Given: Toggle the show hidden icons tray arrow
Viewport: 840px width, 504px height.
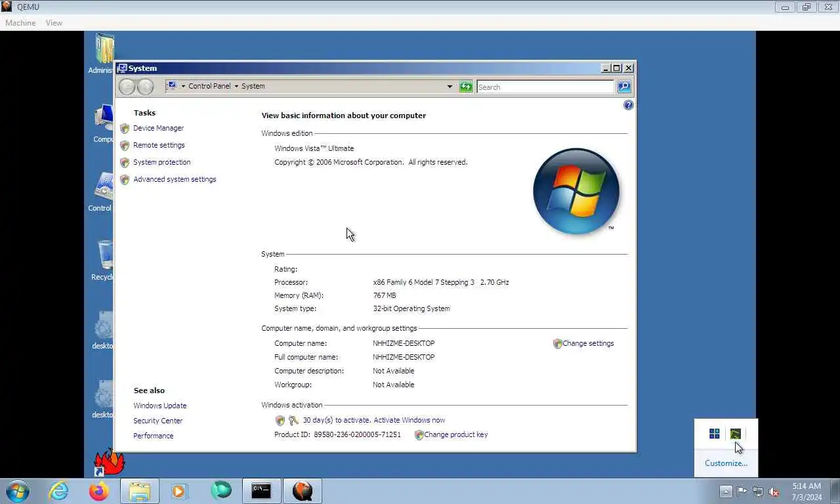Looking at the screenshot, I should pos(726,491).
